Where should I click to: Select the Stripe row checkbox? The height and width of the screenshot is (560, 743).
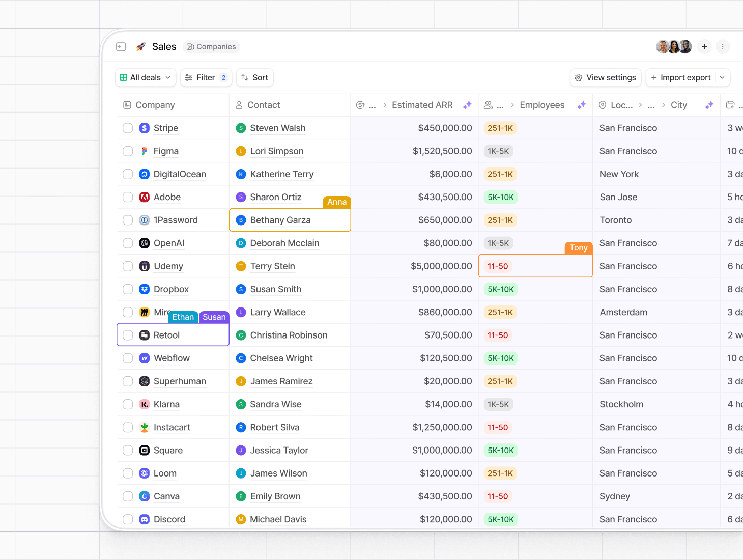pos(128,128)
